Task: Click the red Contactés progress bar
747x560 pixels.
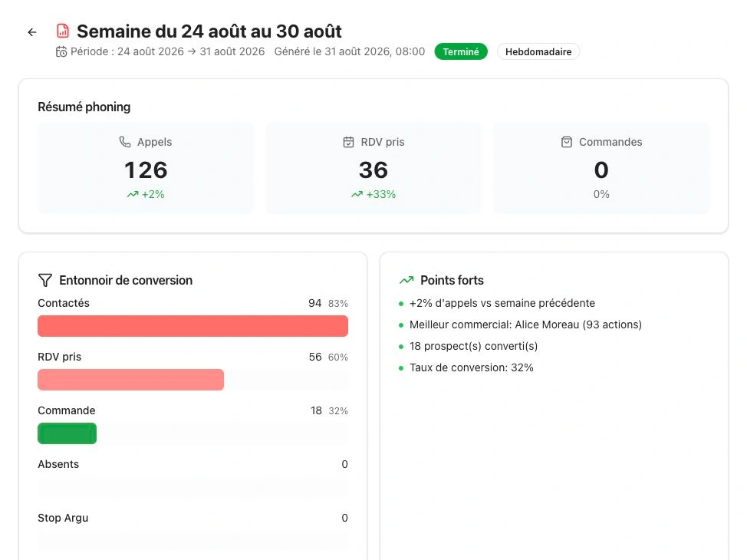Action: pyautogui.click(x=193, y=326)
